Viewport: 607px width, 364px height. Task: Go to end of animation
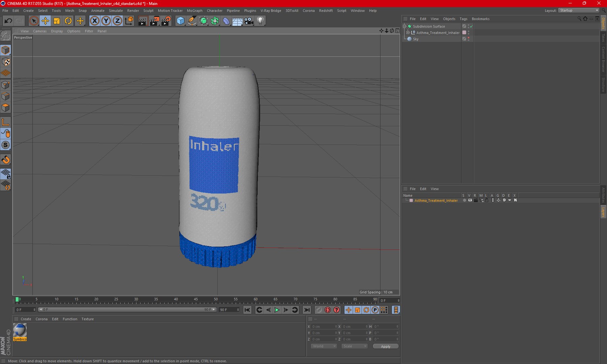click(x=307, y=310)
